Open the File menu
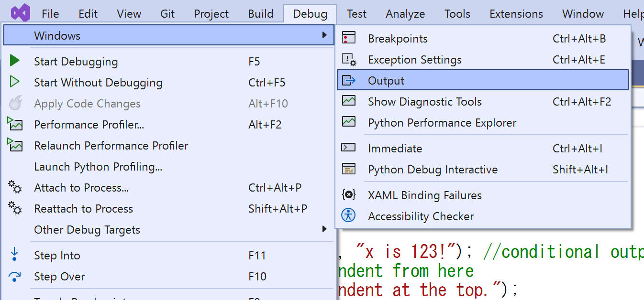 [x=50, y=14]
